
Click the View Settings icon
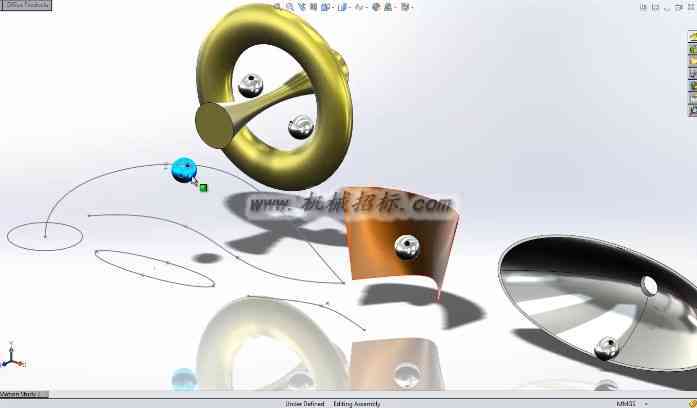[x=405, y=7]
